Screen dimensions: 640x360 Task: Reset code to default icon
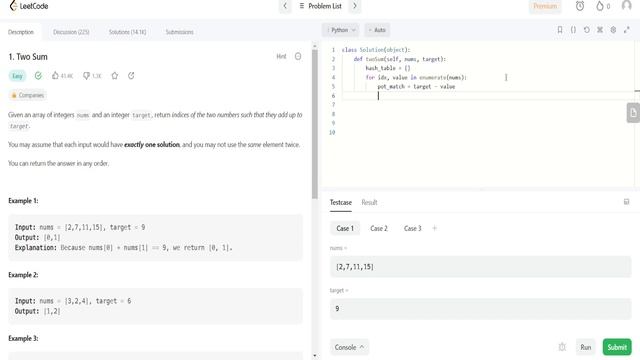point(587,30)
